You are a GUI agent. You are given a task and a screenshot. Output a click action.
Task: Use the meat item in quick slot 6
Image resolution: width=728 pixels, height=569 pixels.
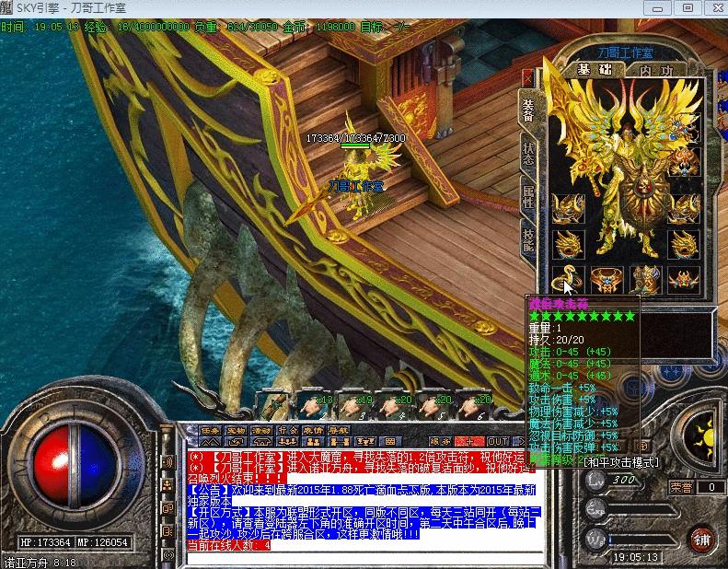tap(474, 405)
